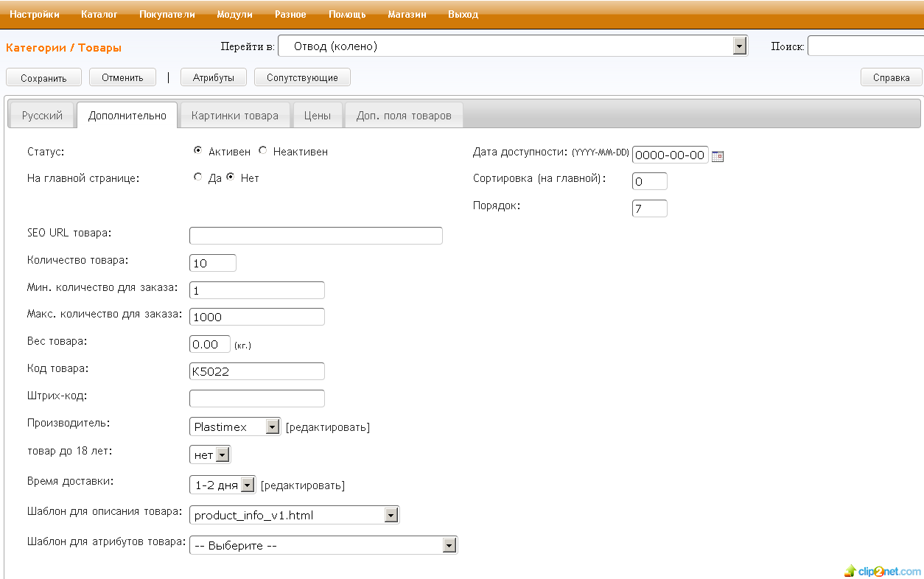Select the Активен status radio button
The image size is (924, 579).
[x=197, y=151]
